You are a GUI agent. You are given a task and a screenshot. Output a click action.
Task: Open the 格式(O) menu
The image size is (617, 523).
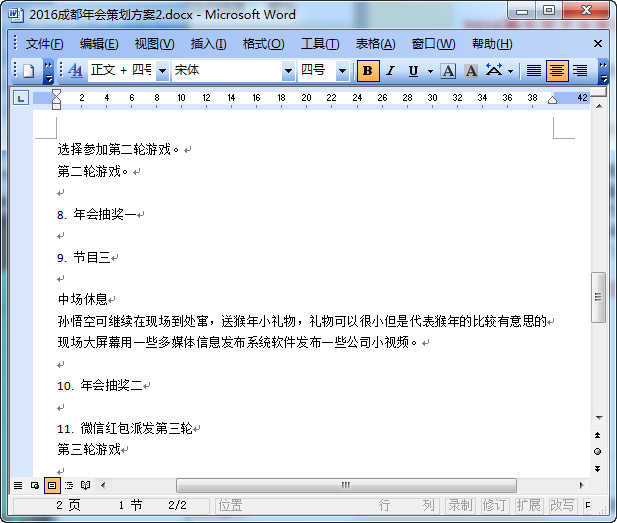click(x=263, y=44)
